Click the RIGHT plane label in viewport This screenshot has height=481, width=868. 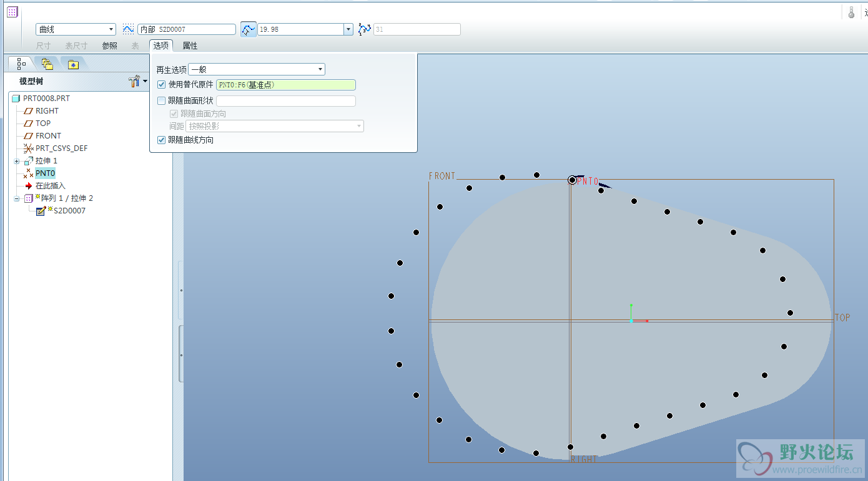tap(584, 459)
